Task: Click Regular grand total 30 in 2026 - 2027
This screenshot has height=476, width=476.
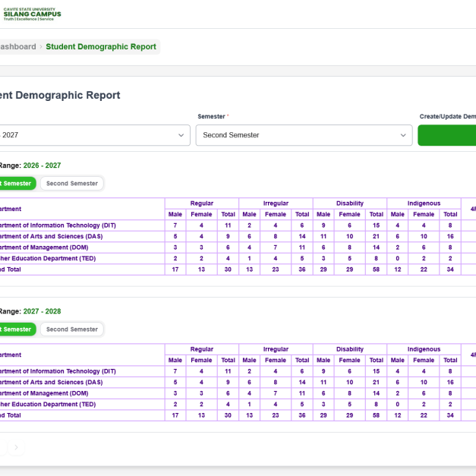Action: point(228,270)
